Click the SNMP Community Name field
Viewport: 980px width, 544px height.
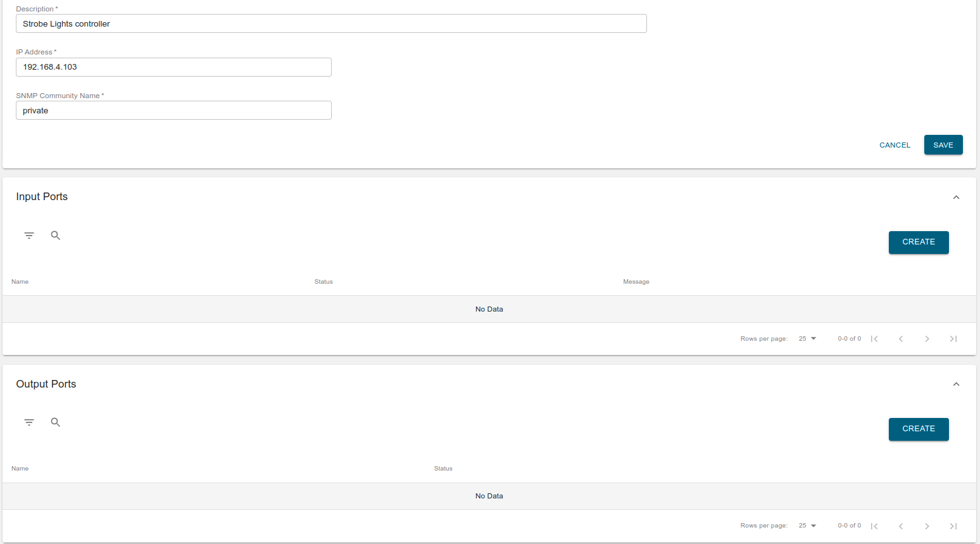coord(173,110)
